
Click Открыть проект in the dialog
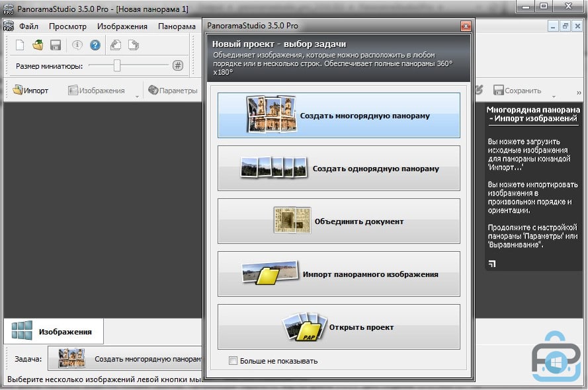pyautogui.click(x=339, y=327)
